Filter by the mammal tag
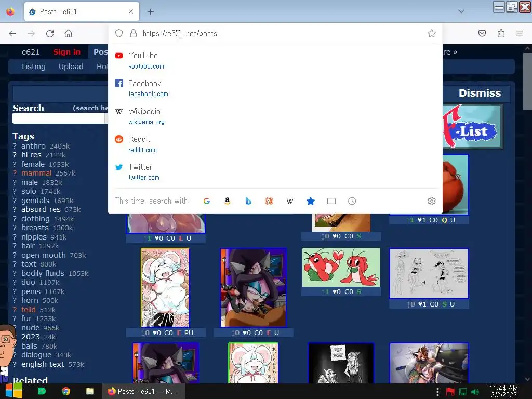532x399 pixels. [x=36, y=173]
